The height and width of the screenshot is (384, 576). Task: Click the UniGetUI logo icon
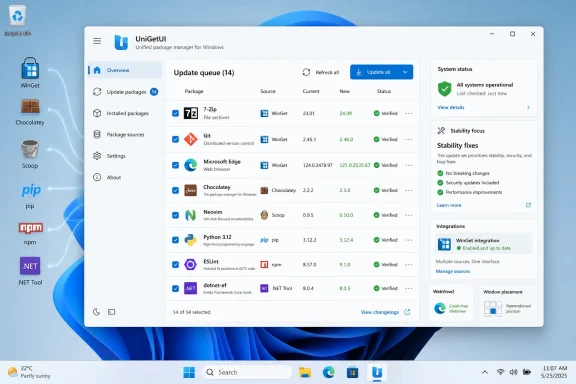click(x=121, y=42)
